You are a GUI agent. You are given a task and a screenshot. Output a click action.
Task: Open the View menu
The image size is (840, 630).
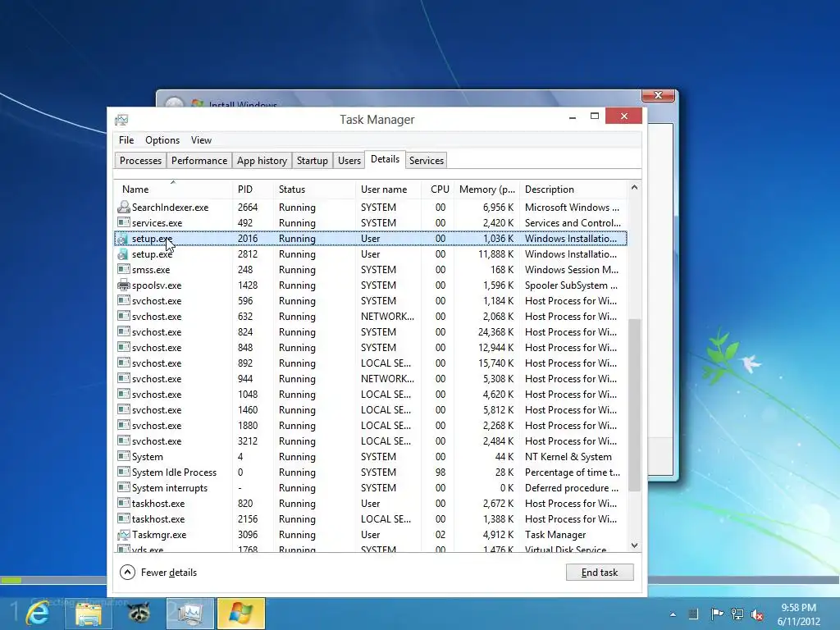[201, 139]
